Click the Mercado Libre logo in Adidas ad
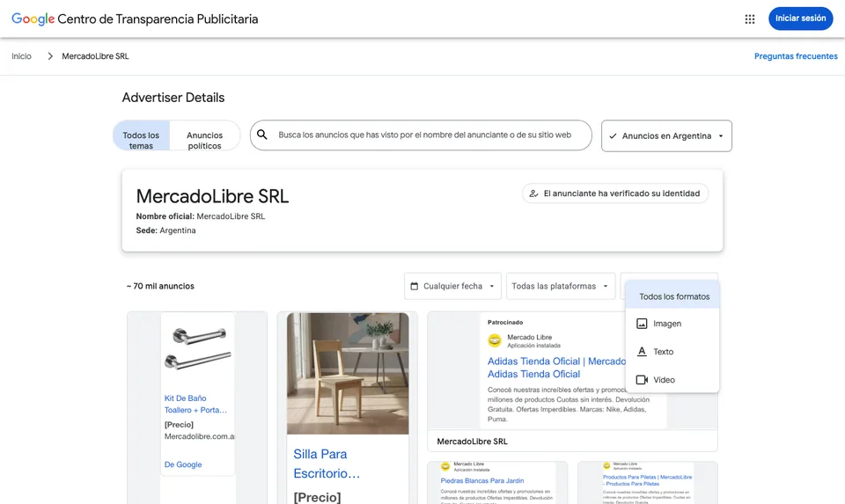 (495, 340)
